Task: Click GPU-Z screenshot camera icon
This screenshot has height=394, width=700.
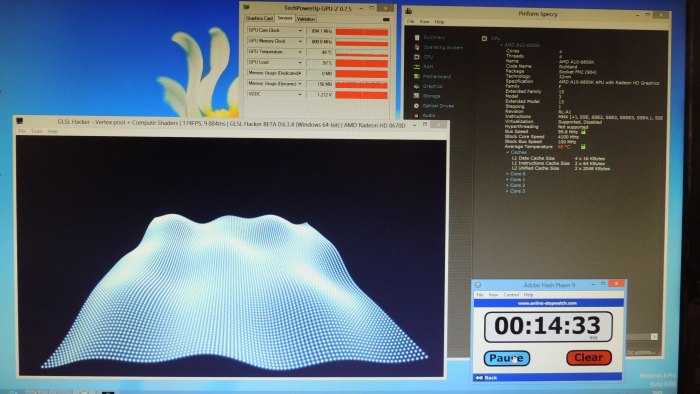Action: (x=386, y=19)
